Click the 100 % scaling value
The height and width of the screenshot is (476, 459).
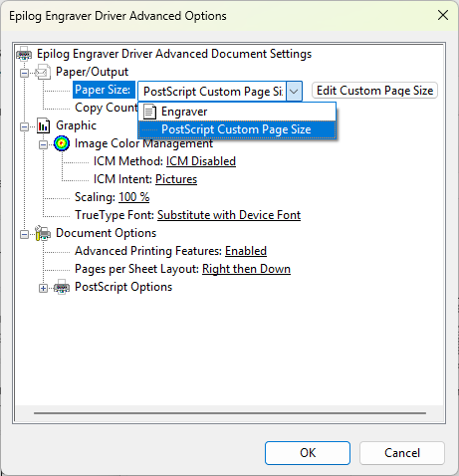pyautogui.click(x=134, y=197)
